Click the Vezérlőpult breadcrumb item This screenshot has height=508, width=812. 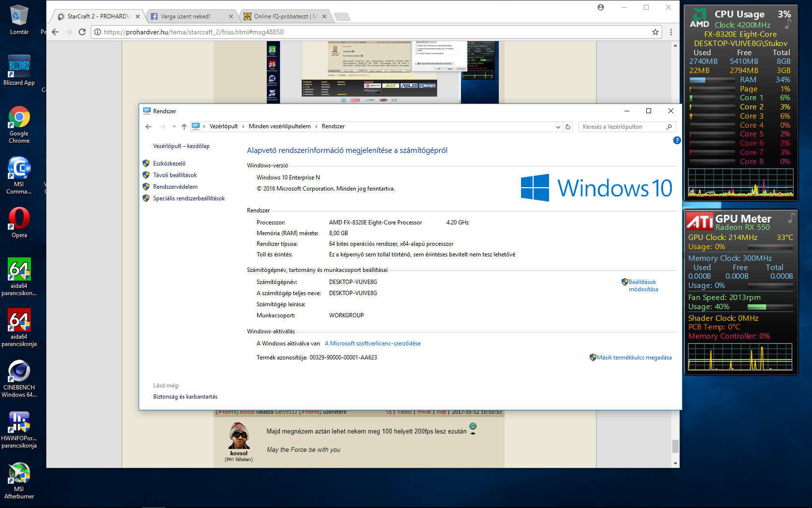(x=224, y=126)
